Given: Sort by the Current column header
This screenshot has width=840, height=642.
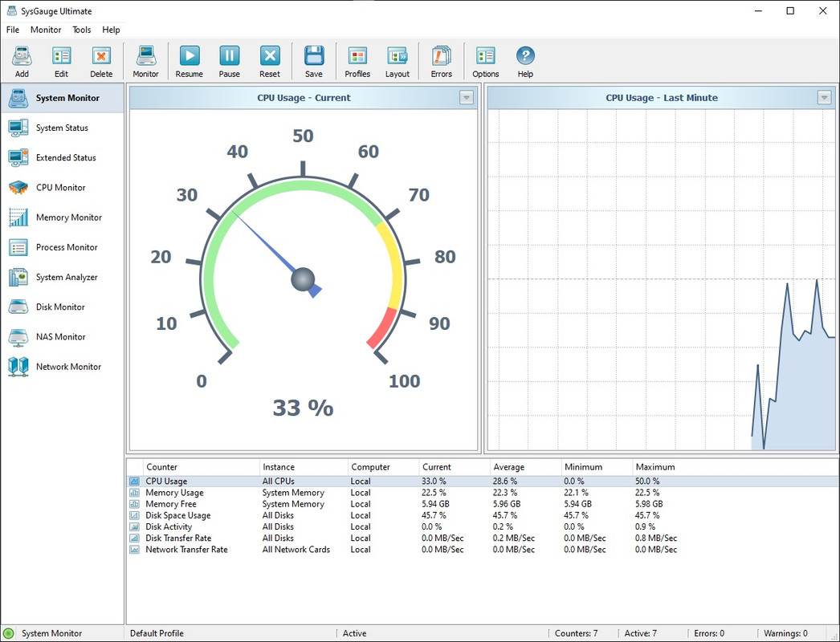Looking at the screenshot, I should [455, 467].
